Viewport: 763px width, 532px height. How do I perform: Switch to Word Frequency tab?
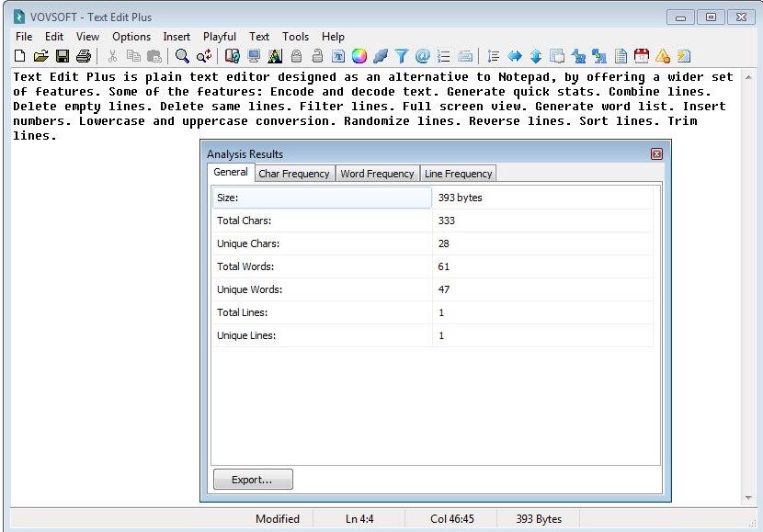(377, 174)
